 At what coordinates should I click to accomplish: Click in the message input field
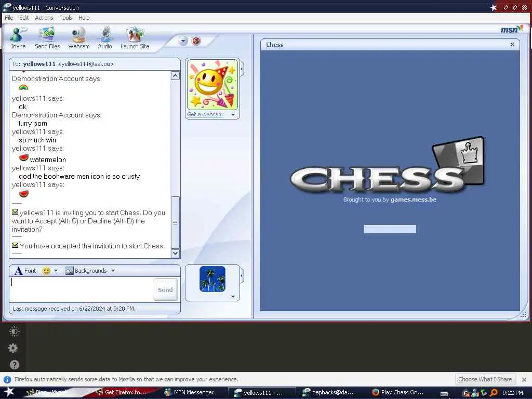pyautogui.click(x=82, y=289)
